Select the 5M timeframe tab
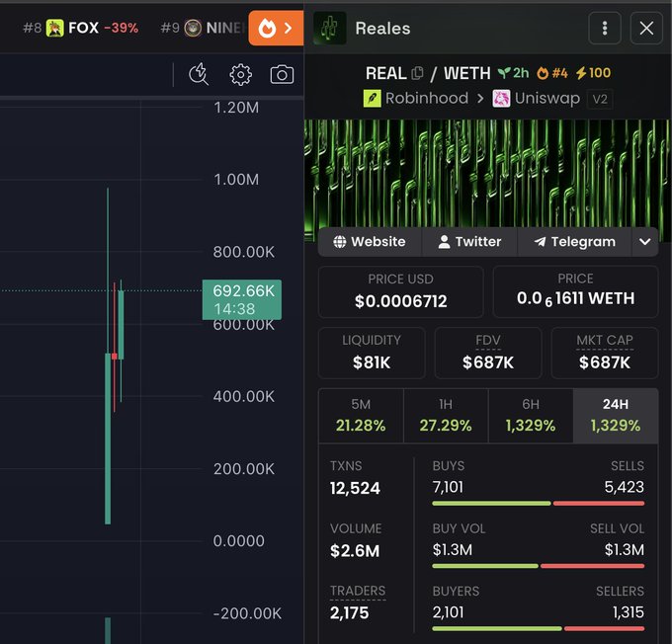Image resolution: width=672 pixels, height=644 pixels. pyautogui.click(x=361, y=415)
